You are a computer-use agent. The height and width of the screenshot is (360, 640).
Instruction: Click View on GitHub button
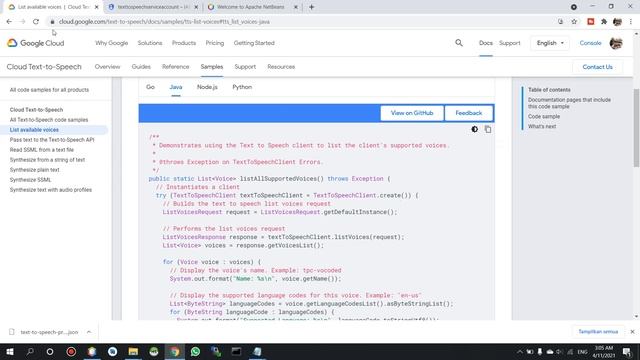coord(412,113)
